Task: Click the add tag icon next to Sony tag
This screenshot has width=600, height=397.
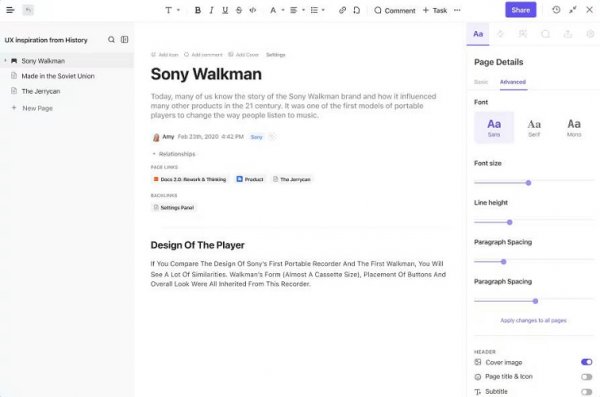Action: click(x=272, y=137)
